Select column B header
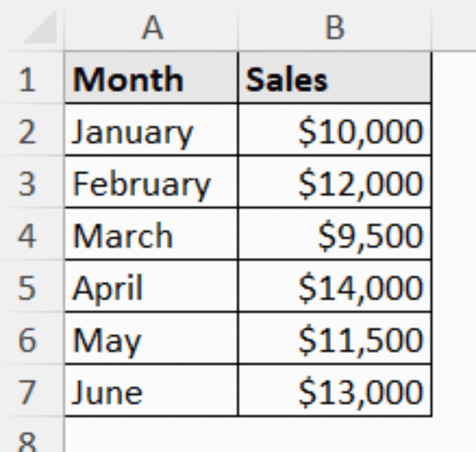The image size is (476, 452). coord(334,27)
